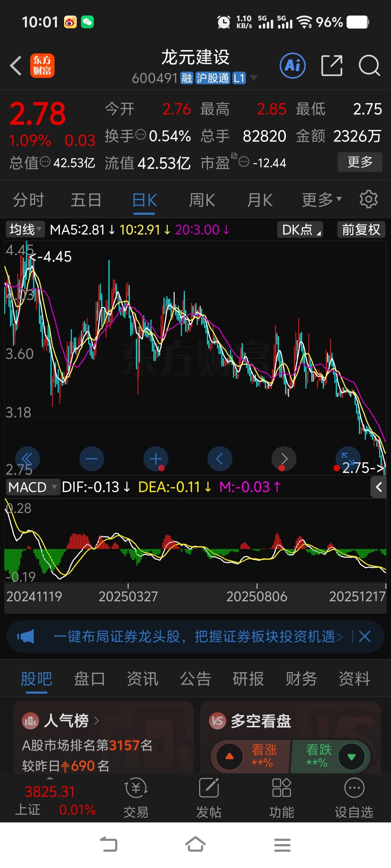Open 人气榜 ranking icon
The height and width of the screenshot is (868, 391).
point(30,721)
